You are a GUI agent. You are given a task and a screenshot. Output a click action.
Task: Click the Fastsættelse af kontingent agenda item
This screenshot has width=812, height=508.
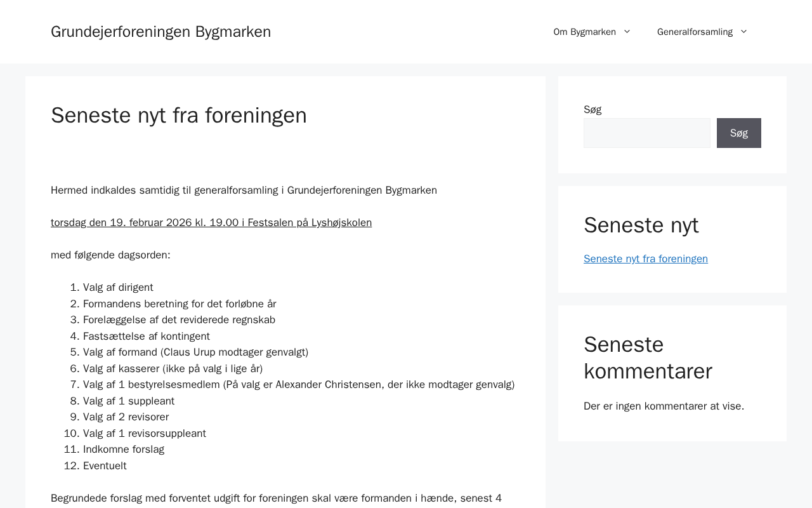[147, 337]
